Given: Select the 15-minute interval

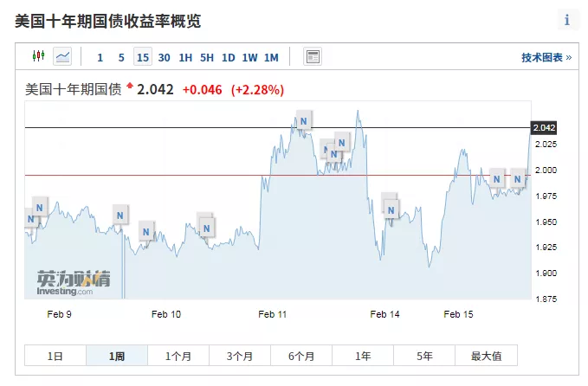Looking at the screenshot, I should [x=142, y=58].
